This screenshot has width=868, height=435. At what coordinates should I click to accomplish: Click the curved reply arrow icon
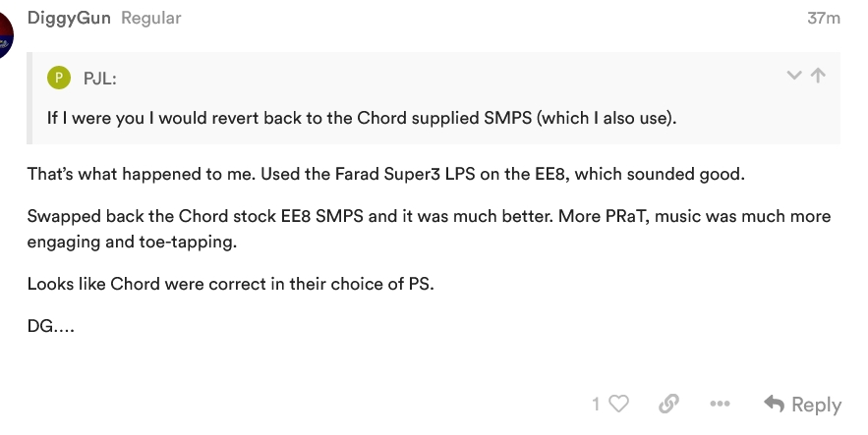pyautogui.click(x=774, y=404)
